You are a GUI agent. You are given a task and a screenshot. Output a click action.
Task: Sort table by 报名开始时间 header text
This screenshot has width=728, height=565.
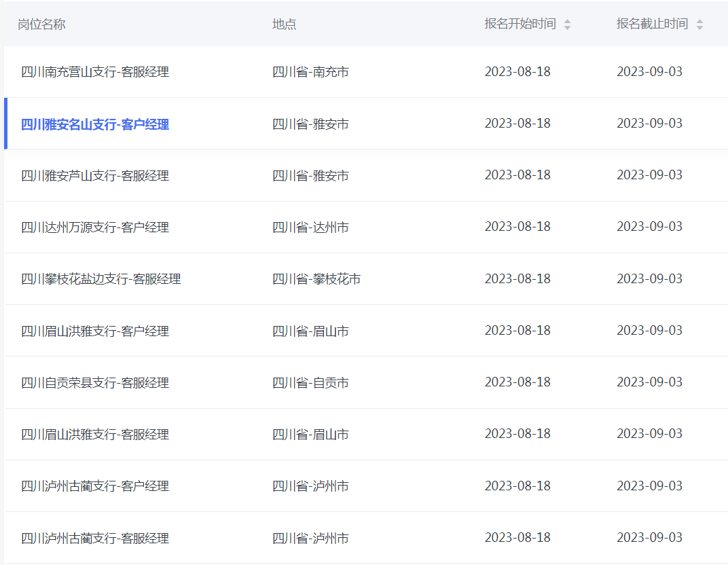pyautogui.click(x=520, y=24)
